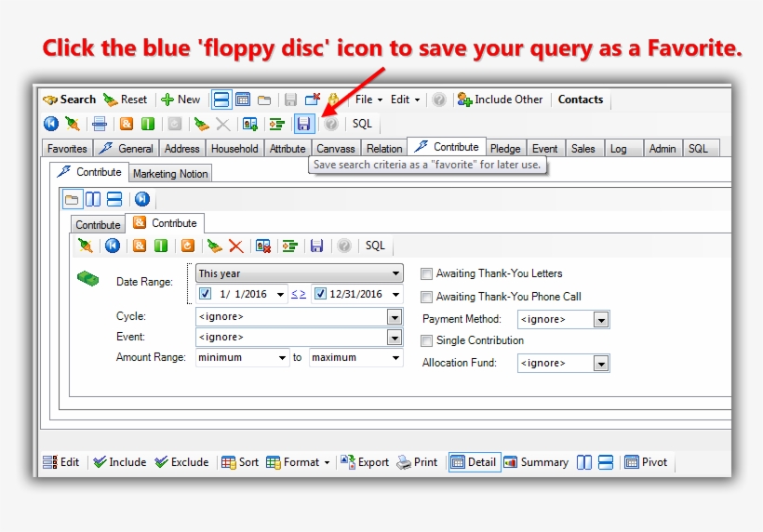Open the Format dropdown arrow in bottom toolbar

tap(327, 462)
